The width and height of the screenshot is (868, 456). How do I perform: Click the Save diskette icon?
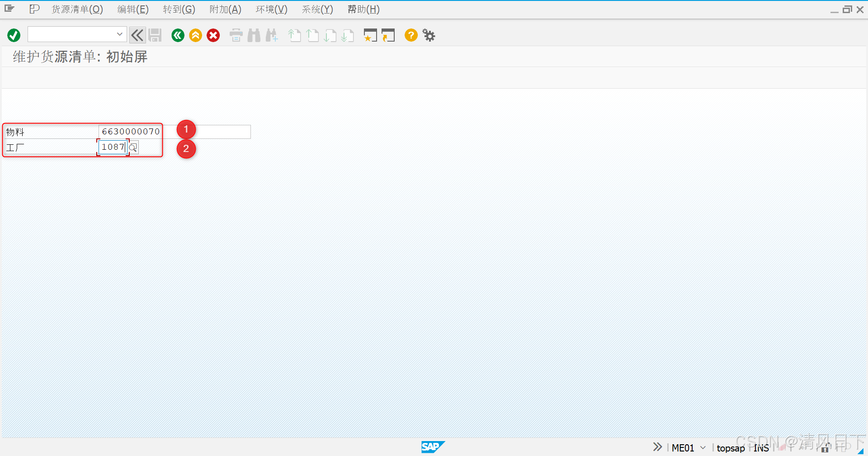[155, 35]
